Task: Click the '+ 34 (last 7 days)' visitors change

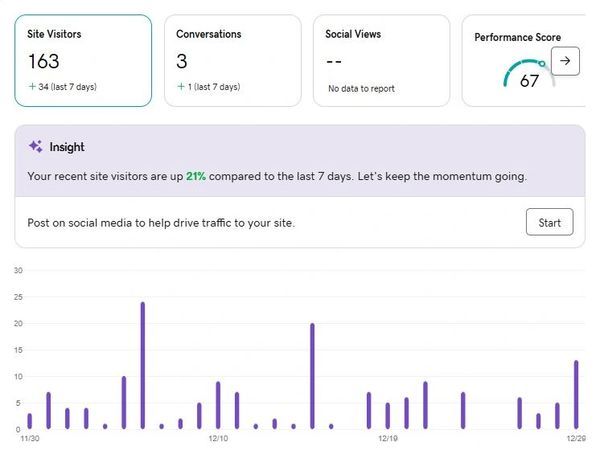Action: click(x=62, y=87)
